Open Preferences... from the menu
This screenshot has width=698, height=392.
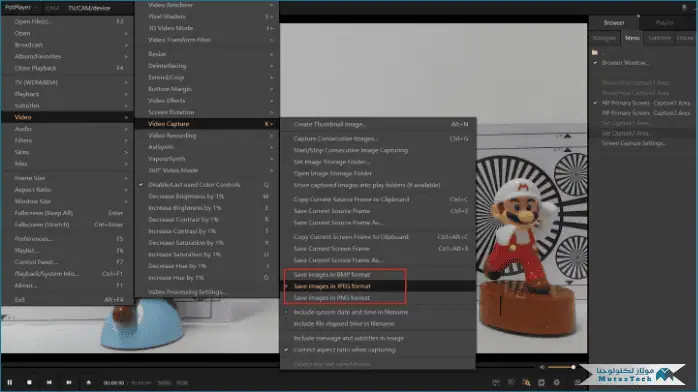pos(68,239)
